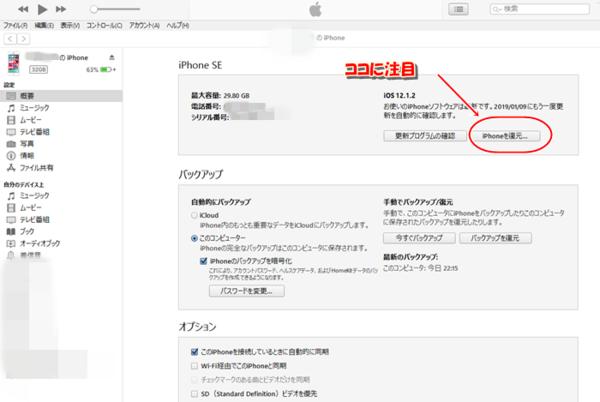Open the list view button in toolbar
The height and width of the screenshot is (402, 600).
(x=458, y=9)
